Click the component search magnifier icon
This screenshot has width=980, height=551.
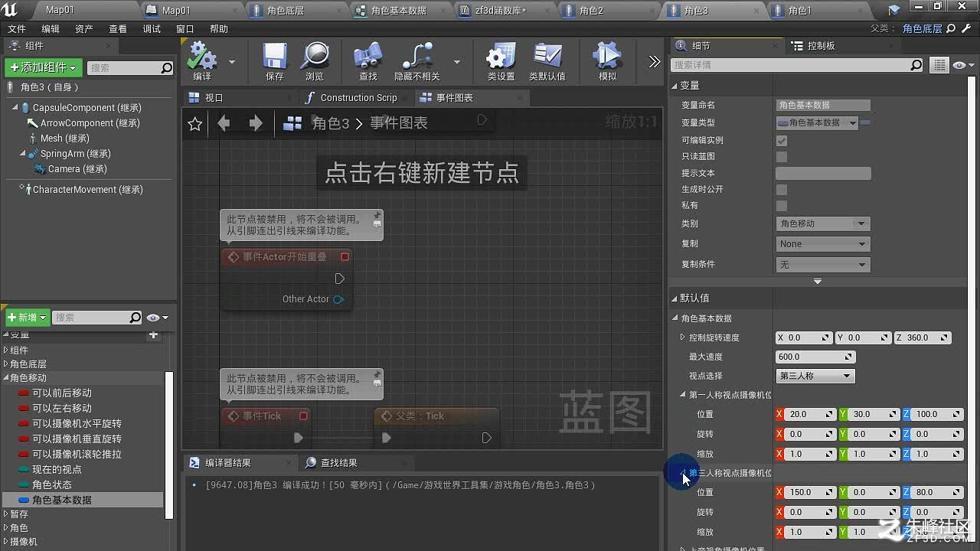coord(167,68)
